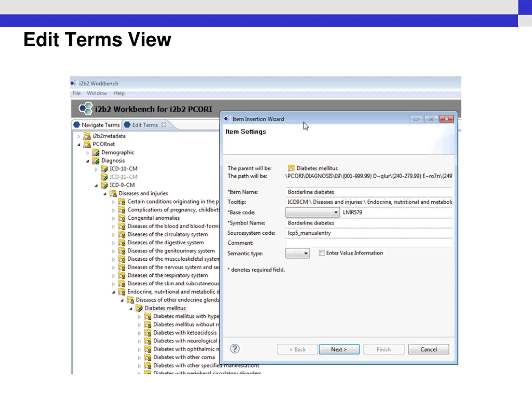
Task: Open the Help menu
Action: (x=119, y=93)
